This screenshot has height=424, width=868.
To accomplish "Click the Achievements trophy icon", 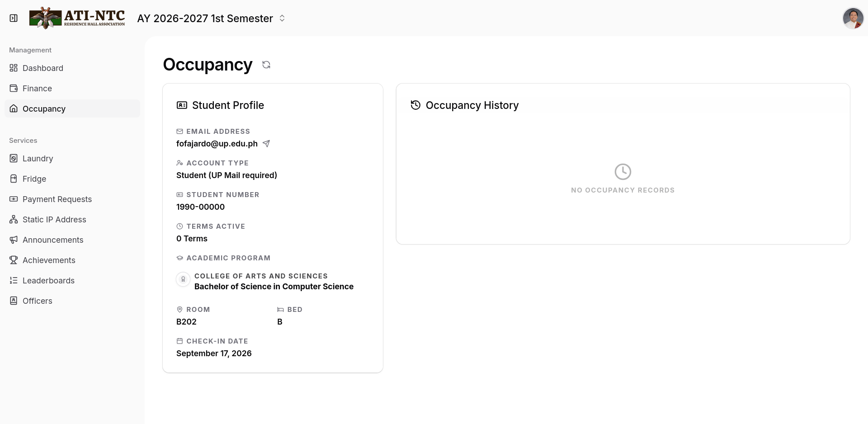I will 14,260.
